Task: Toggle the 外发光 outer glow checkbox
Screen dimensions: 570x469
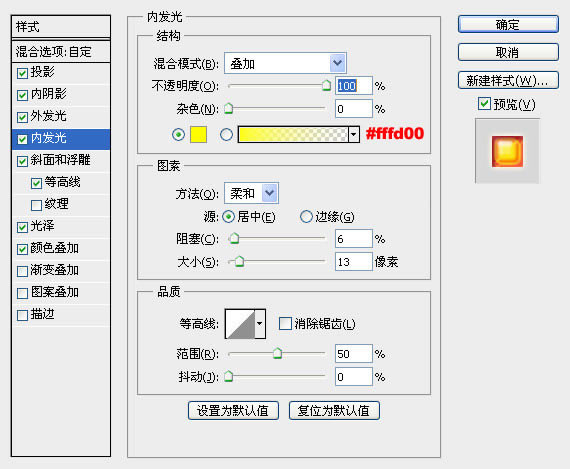Action: point(22,117)
